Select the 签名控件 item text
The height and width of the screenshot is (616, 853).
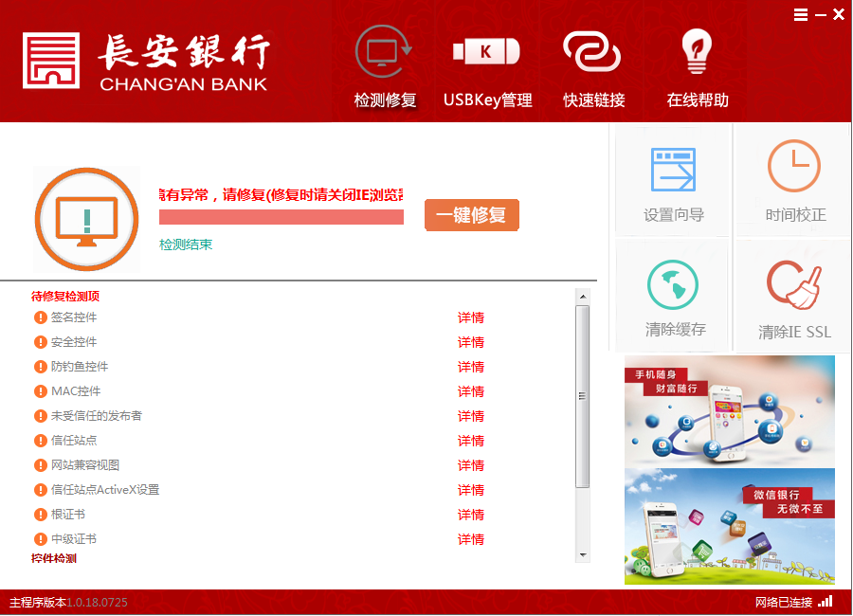pos(74,317)
